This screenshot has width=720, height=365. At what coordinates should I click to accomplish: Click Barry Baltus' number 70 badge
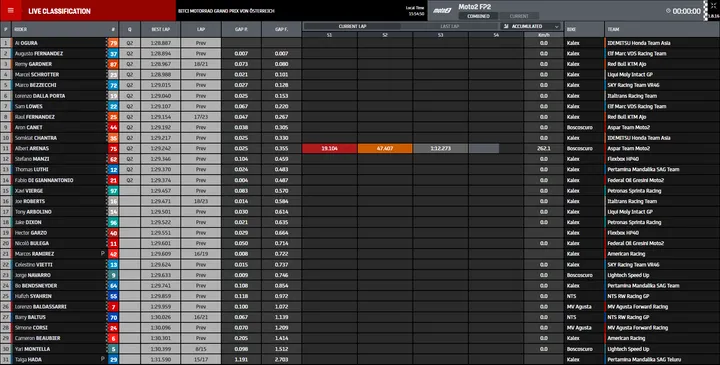[113, 317]
